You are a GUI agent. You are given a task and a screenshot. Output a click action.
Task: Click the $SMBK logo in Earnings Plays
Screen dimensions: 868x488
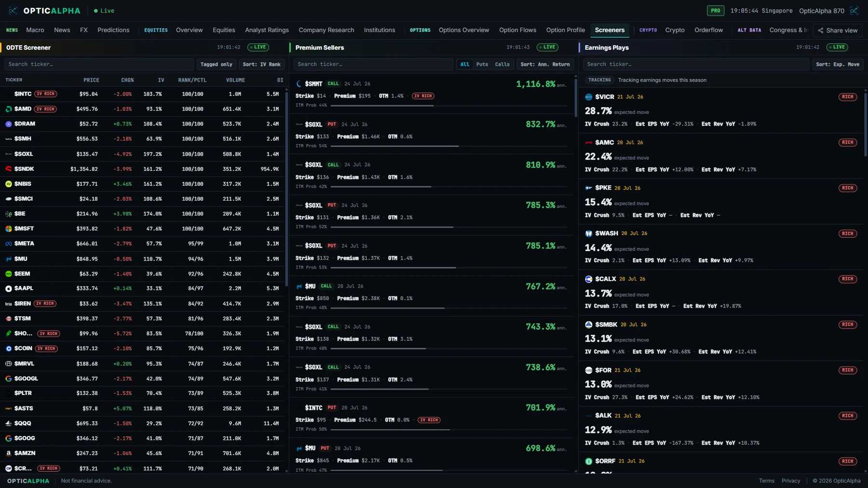(x=589, y=325)
